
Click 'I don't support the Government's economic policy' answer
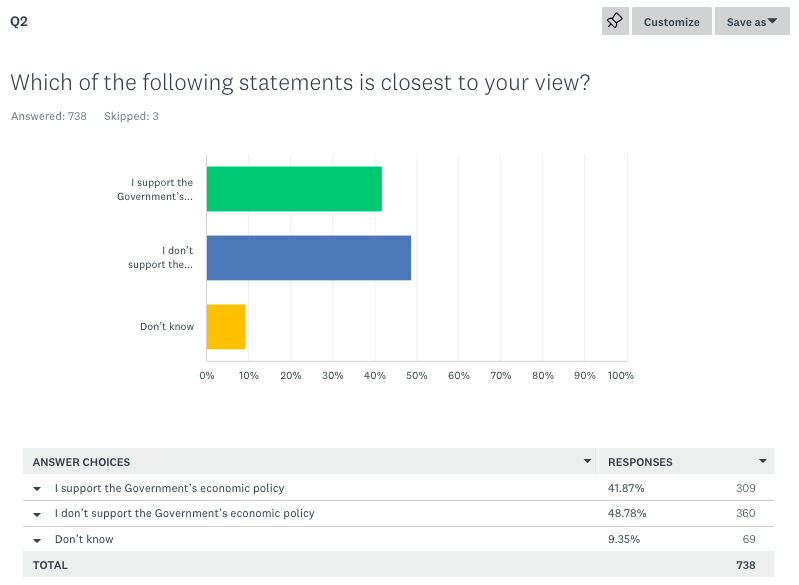184,513
